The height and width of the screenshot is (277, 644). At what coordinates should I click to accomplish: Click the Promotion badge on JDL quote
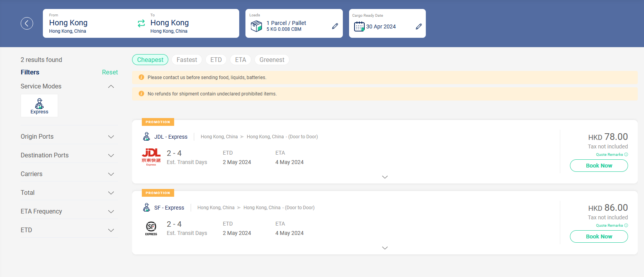158,122
